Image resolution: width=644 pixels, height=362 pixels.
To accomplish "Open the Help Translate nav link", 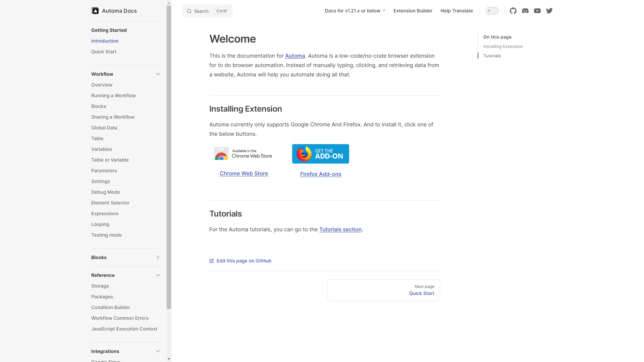I will (x=457, y=11).
